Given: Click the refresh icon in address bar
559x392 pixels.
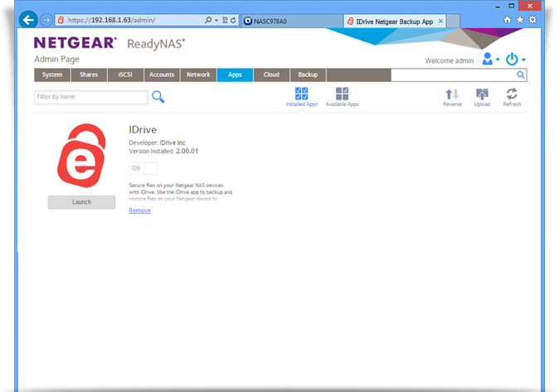Looking at the screenshot, I should pyautogui.click(x=233, y=21).
